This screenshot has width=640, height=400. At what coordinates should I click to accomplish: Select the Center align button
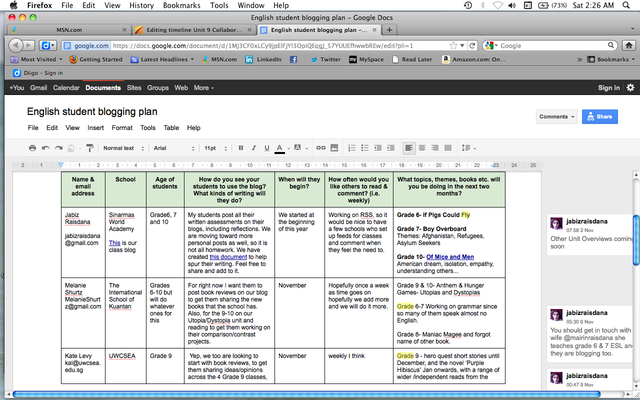pyautogui.click(x=422, y=148)
